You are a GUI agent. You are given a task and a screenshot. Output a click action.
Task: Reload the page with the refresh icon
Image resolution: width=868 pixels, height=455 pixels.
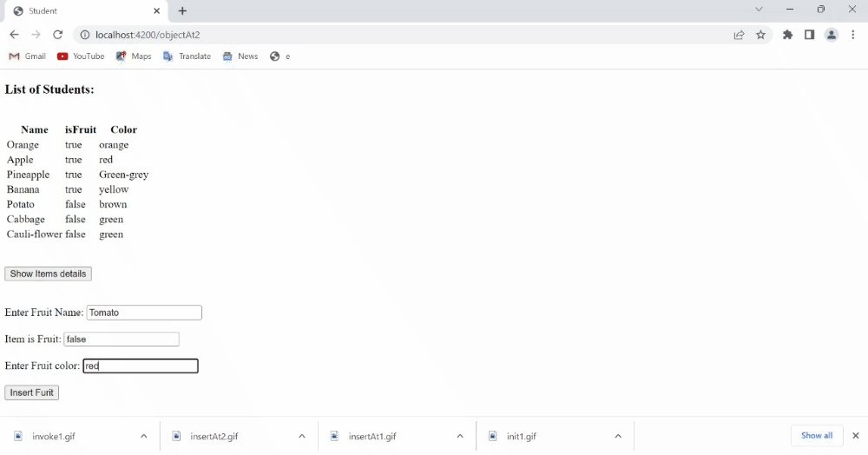(x=57, y=35)
